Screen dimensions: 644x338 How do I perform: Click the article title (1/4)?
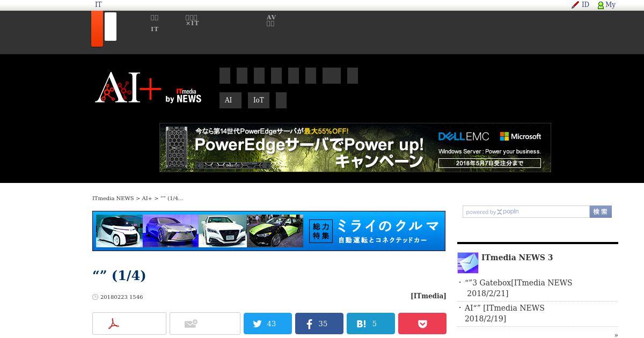tap(119, 276)
